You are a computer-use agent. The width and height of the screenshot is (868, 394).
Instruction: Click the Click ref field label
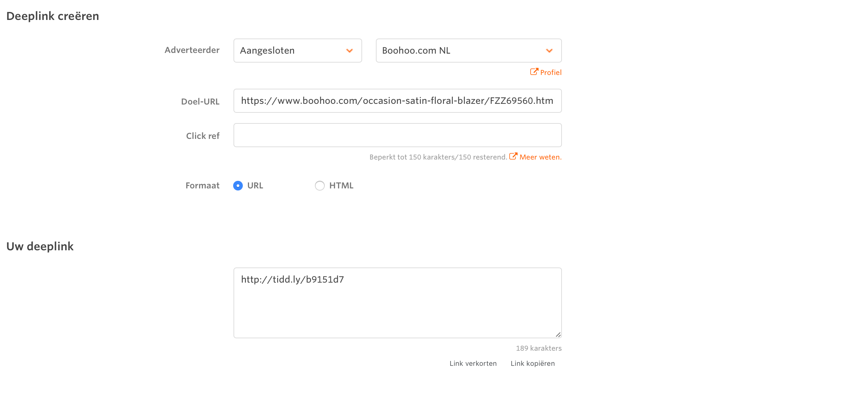[203, 136]
